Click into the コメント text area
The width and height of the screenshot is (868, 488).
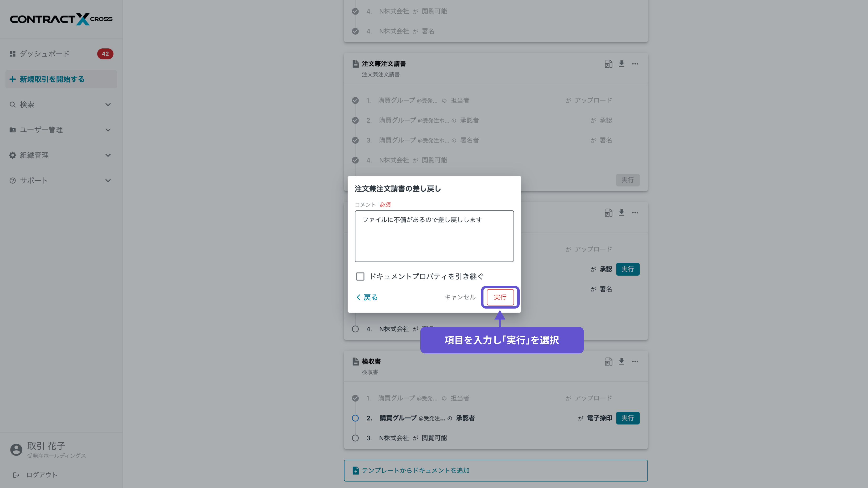click(x=434, y=236)
